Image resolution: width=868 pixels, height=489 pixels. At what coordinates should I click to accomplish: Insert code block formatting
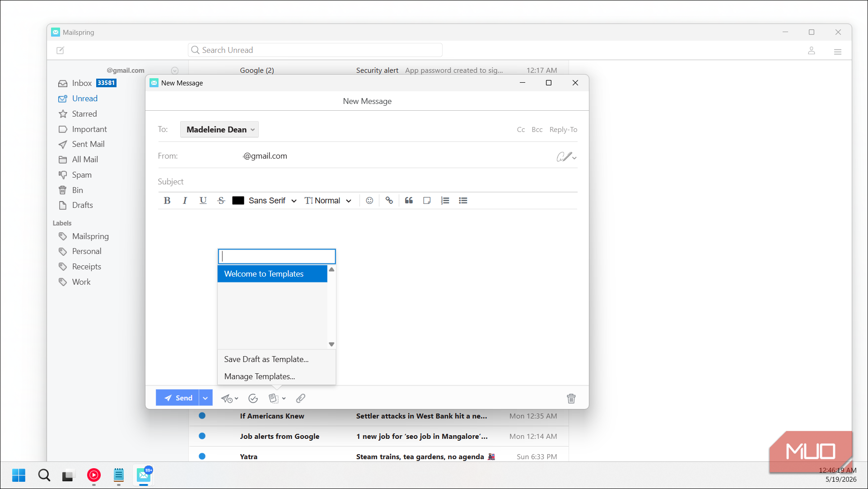[427, 201]
